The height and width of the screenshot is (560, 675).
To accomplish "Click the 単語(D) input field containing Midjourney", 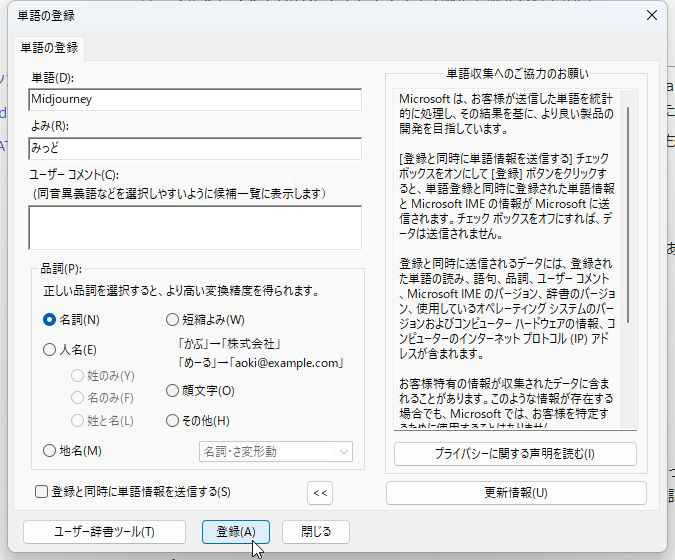I will click(x=195, y=99).
